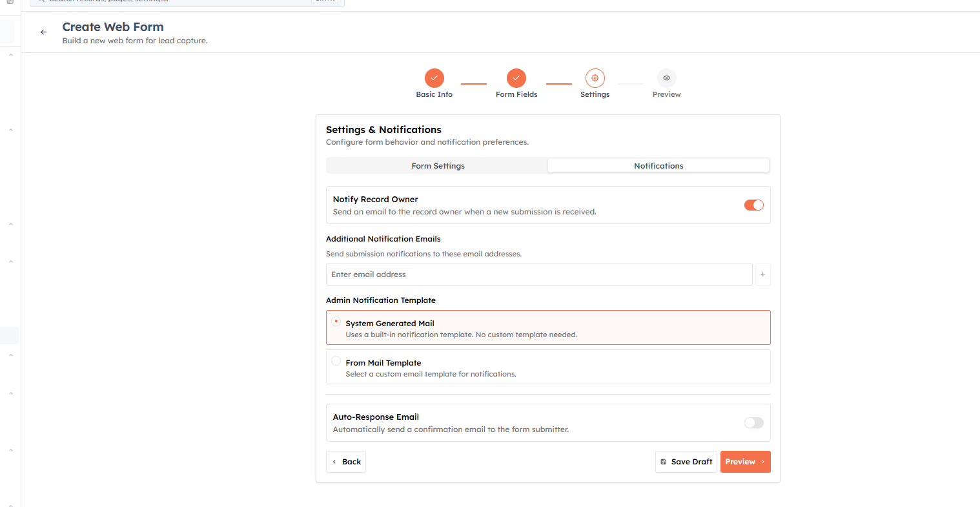The width and height of the screenshot is (980, 507).
Task: Click the Preview step eye icon
Action: 667,78
